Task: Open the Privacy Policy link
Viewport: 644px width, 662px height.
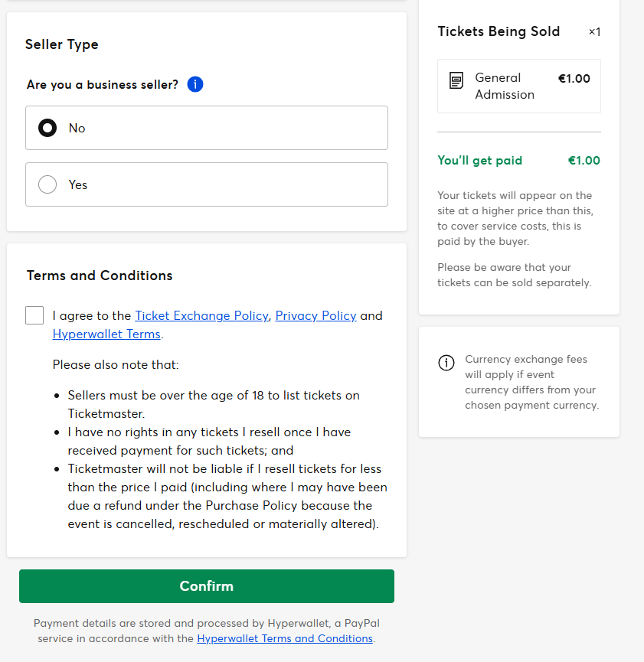Action: coord(315,315)
